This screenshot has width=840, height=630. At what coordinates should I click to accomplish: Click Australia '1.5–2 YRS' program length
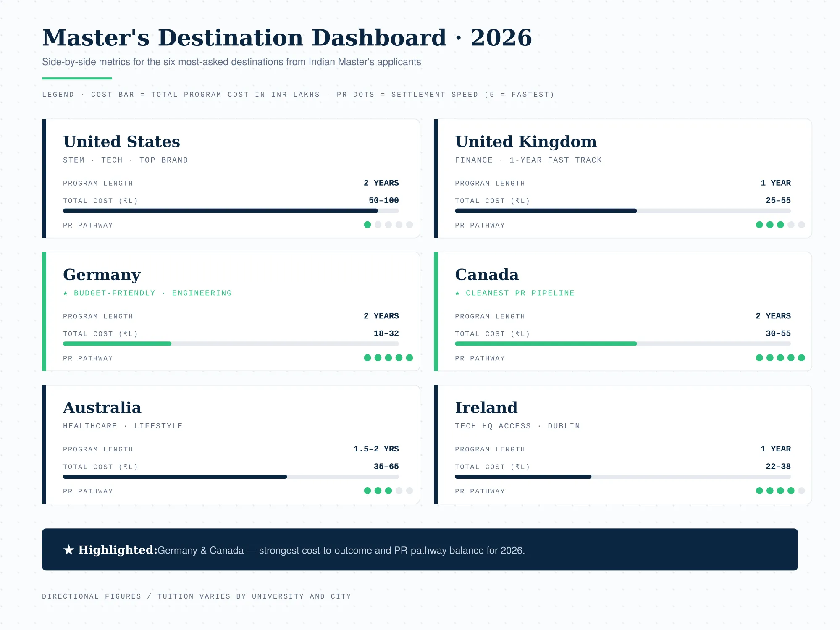pyautogui.click(x=376, y=449)
